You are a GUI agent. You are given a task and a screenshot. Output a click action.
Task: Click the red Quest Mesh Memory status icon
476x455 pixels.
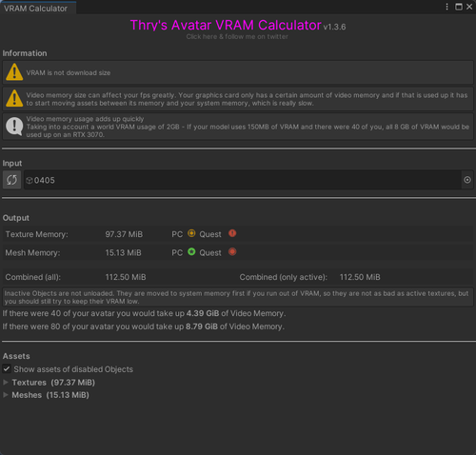point(232,251)
